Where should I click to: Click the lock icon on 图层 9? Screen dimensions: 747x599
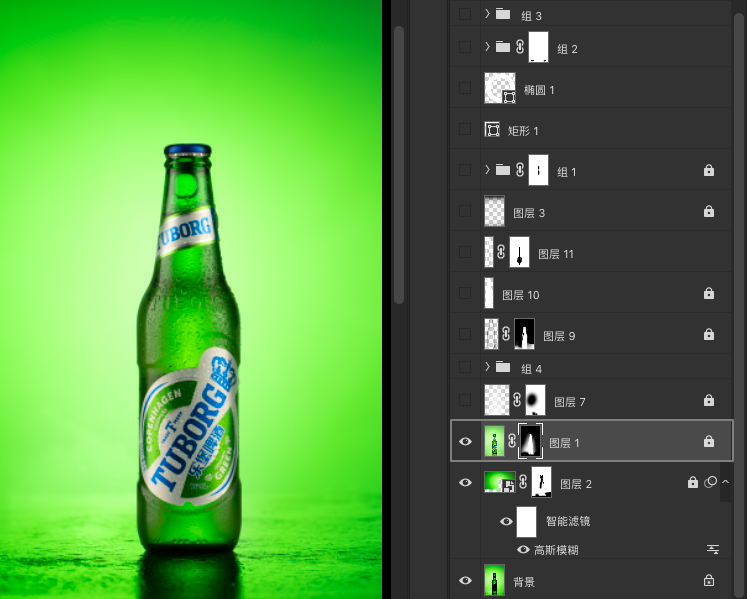709,334
